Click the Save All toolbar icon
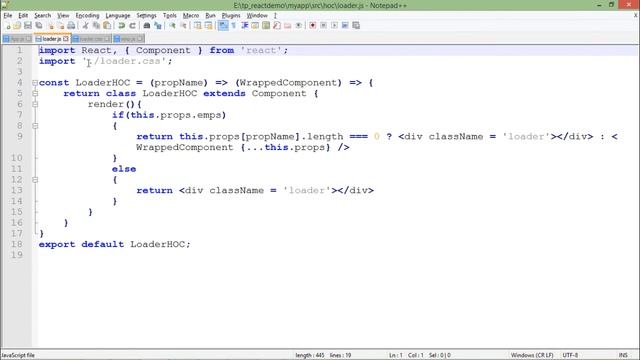The image size is (640, 360). (39, 26)
